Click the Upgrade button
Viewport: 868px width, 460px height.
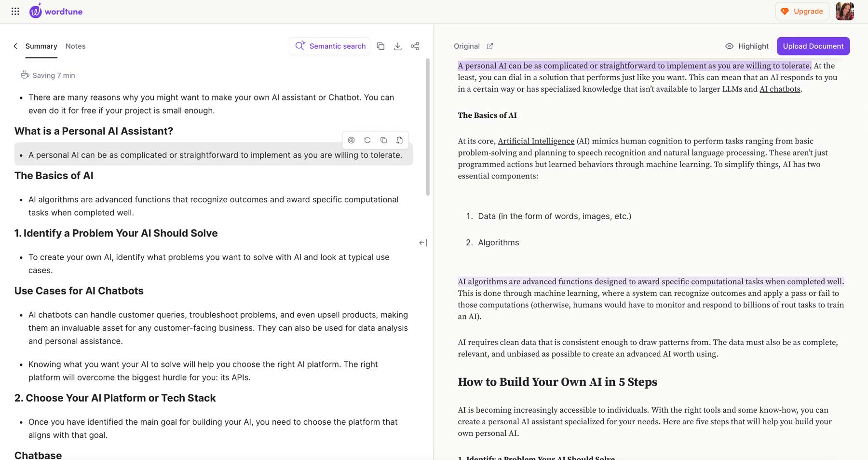[x=802, y=11]
